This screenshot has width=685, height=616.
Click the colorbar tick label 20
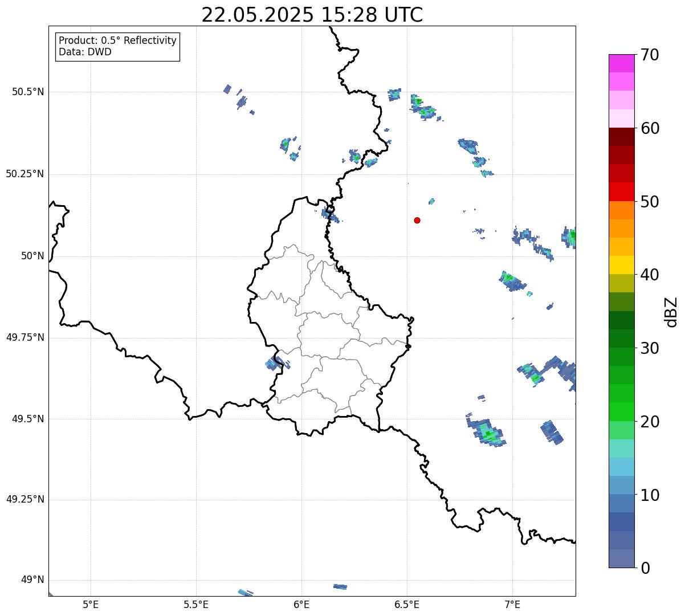(x=650, y=422)
